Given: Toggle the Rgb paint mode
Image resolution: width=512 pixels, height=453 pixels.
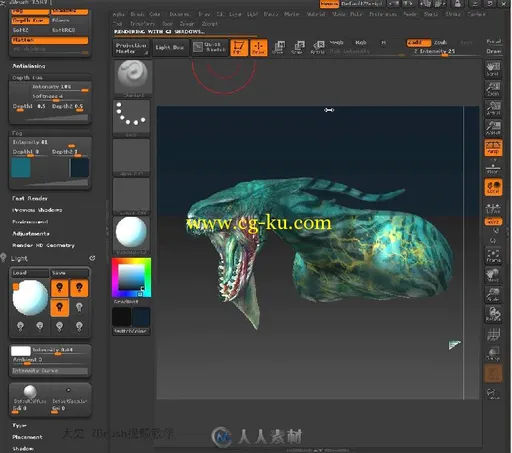Looking at the screenshot, I should (361, 42).
